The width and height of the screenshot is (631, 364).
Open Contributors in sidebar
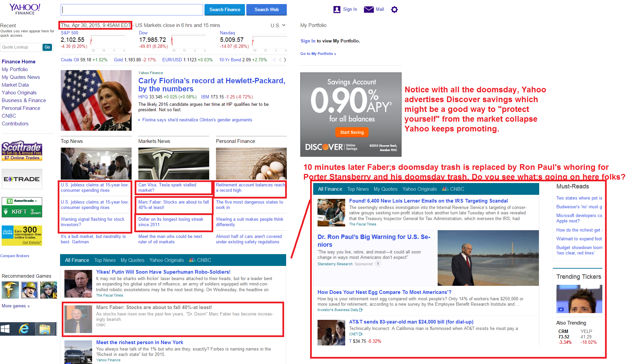[x=15, y=124]
